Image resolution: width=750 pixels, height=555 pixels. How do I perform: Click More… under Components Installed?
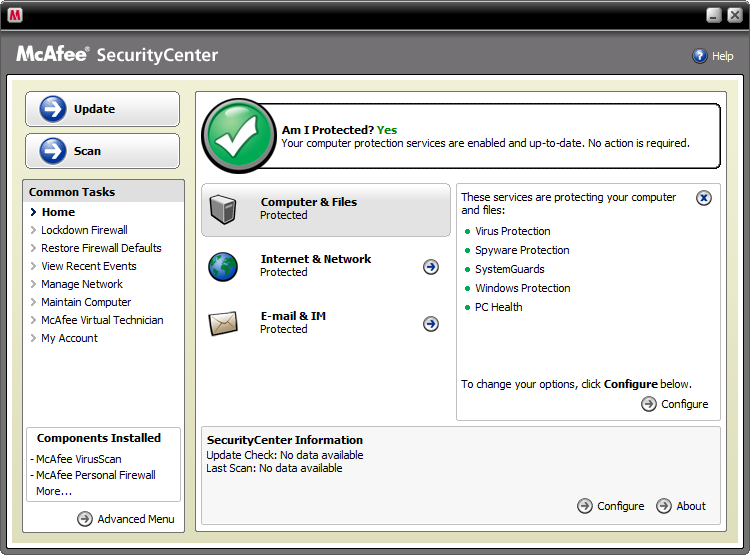pos(54,491)
